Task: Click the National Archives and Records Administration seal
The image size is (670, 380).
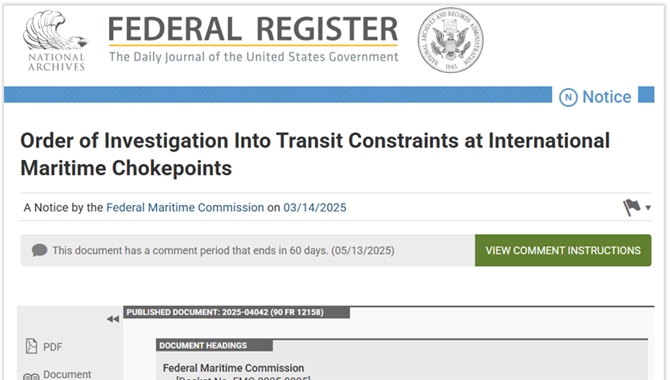Action: pos(450,40)
